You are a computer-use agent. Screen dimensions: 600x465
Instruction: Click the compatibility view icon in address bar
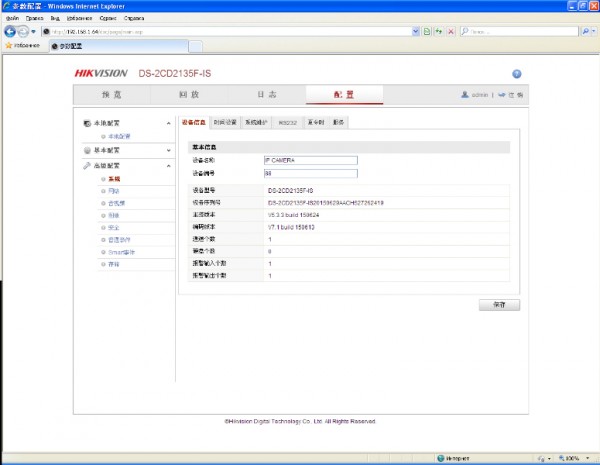427,32
